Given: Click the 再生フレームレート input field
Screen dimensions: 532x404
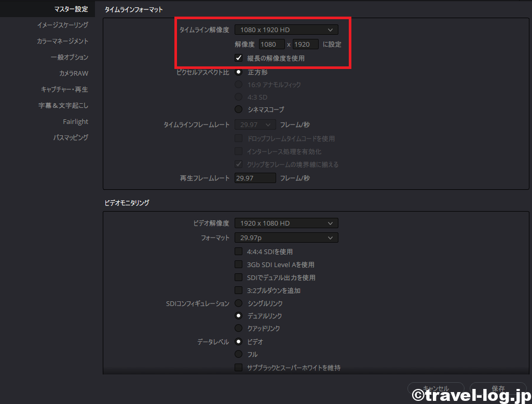Looking at the screenshot, I should (255, 178).
